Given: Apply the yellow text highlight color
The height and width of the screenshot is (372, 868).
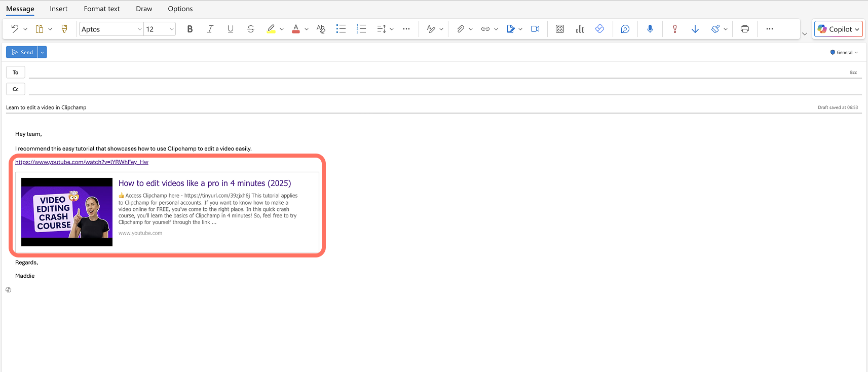Looking at the screenshot, I should pyautogui.click(x=271, y=29).
